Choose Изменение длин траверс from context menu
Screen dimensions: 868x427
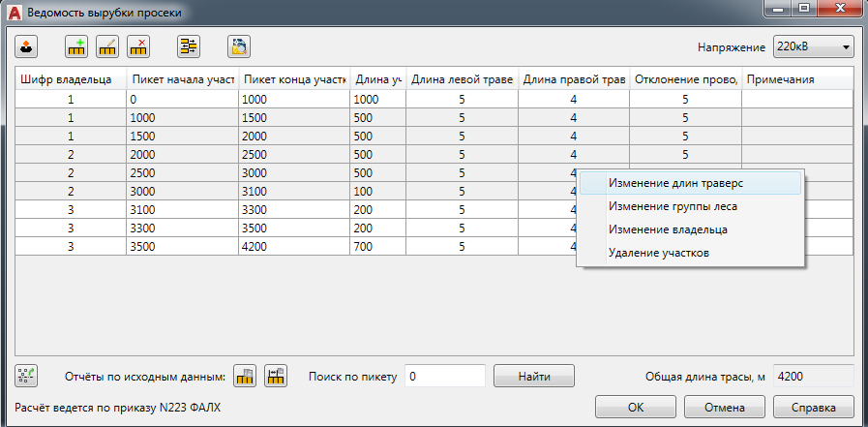[675, 182]
